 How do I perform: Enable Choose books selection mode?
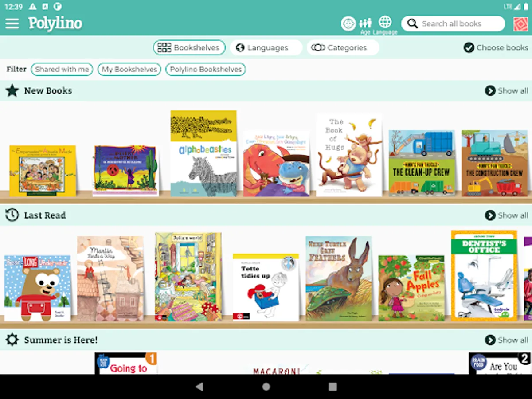pyautogui.click(x=496, y=47)
